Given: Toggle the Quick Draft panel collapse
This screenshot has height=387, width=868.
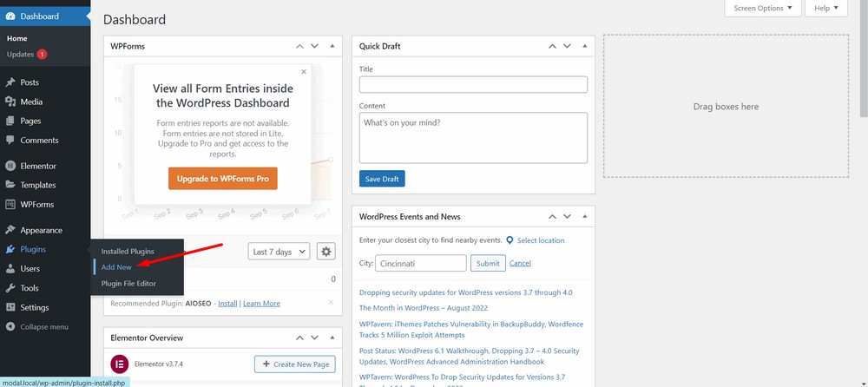Looking at the screenshot, I should [584, 46].
